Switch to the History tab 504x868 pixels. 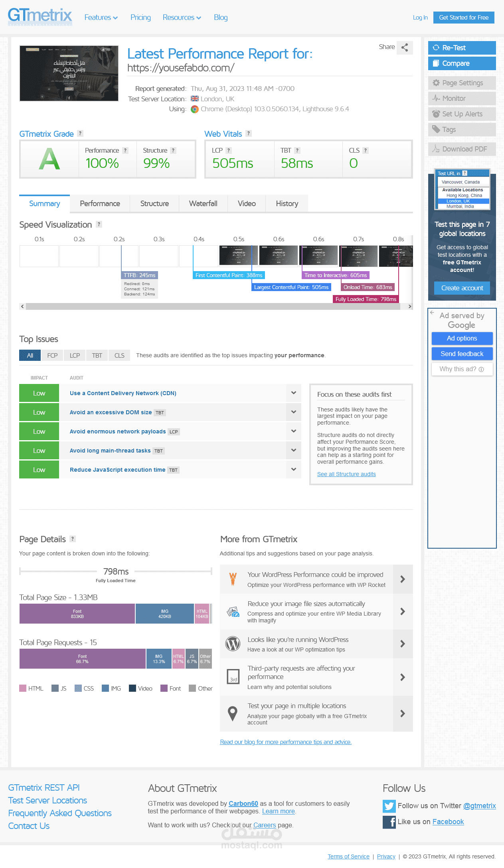tap(287, 203)
